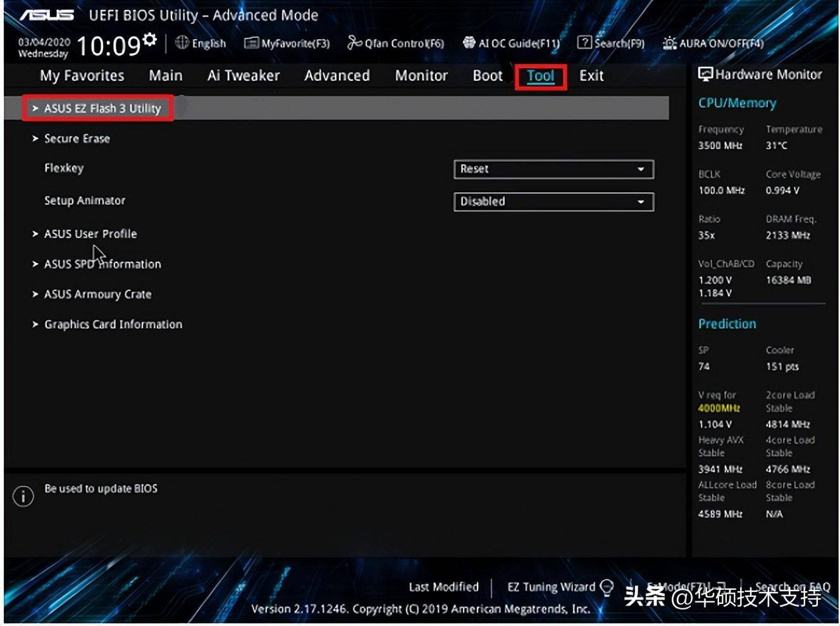Open the Exit tab
The image size is (840, 626).
tap(591, 76)
